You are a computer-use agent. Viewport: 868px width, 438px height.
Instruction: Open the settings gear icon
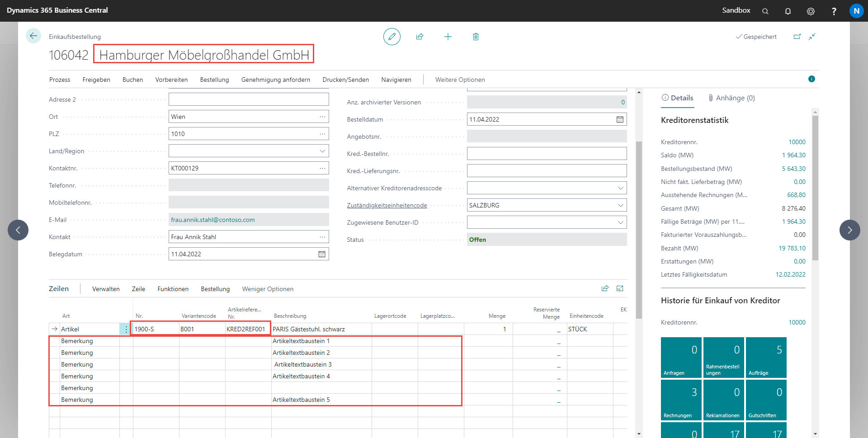tap(811, 11)
